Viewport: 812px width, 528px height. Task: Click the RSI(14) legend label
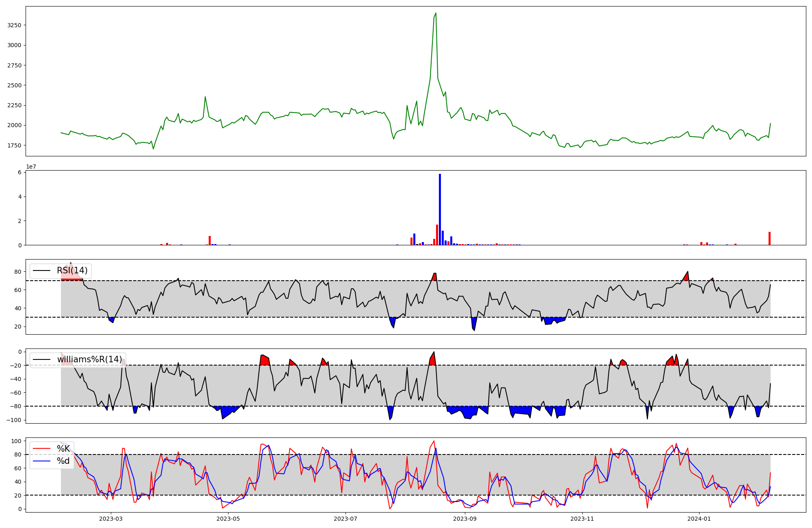click(x=72, y=270)
